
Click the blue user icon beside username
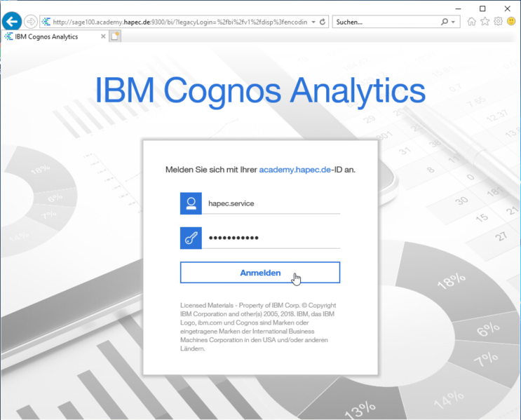[191, 203]
